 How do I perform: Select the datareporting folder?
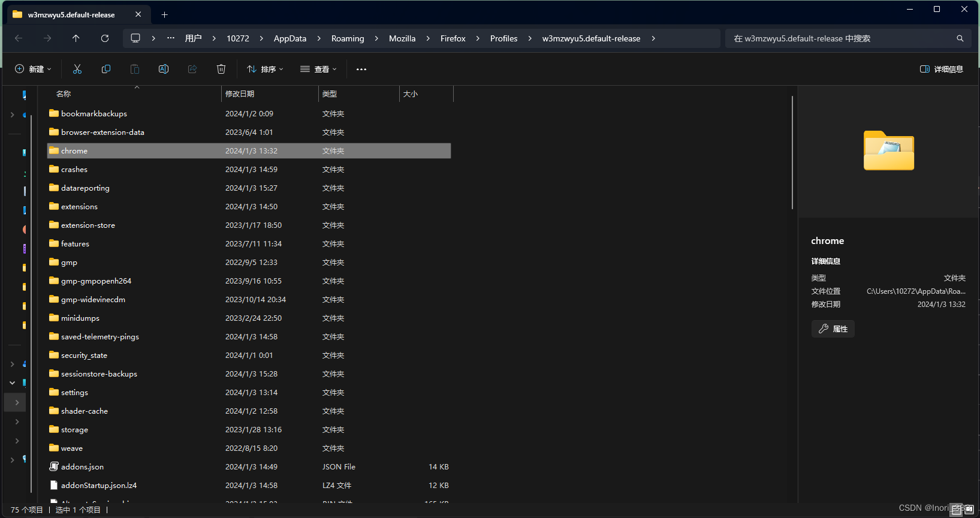(249, 188)
